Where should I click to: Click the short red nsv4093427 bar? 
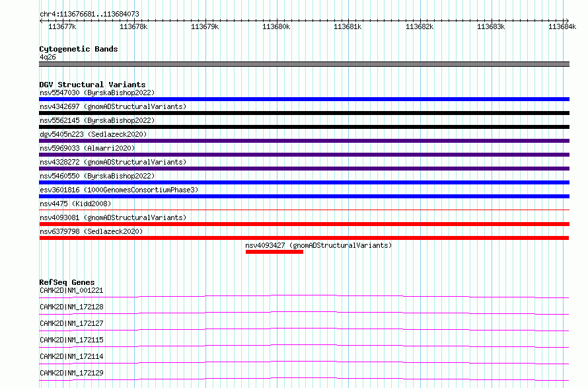click(x=274, y=252)
